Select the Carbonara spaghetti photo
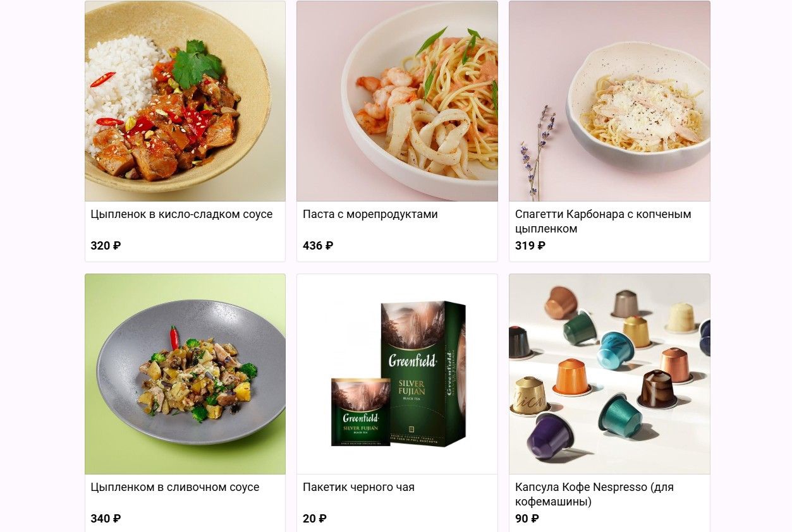Viewport: 792px width, 532px height. click(609, 101)
